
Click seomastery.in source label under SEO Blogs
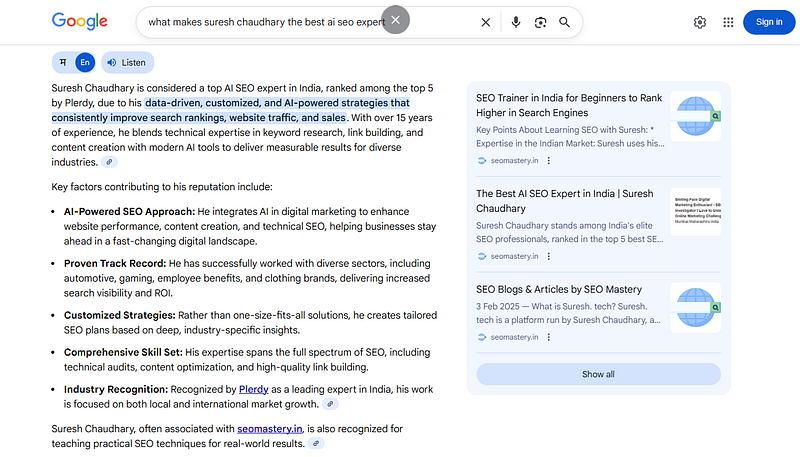pyautogui.click(x=514, y=337)
